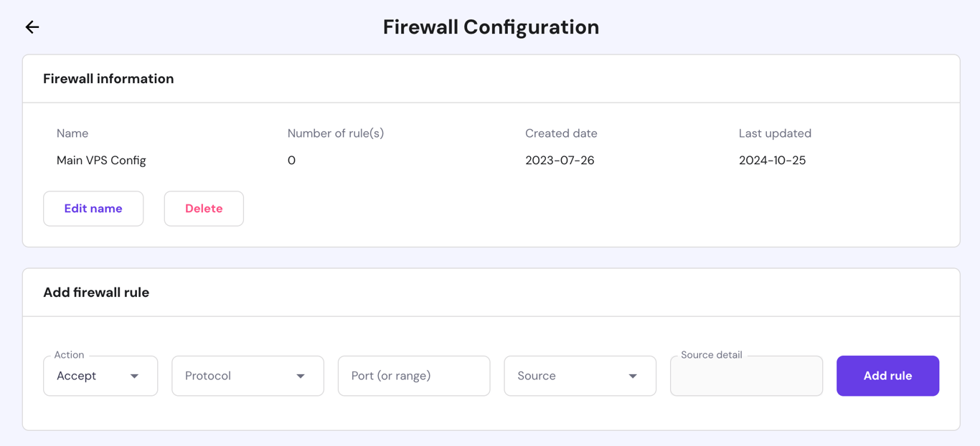
Task: Click the Firewall Configuration page title
Action: pos(490,27)
